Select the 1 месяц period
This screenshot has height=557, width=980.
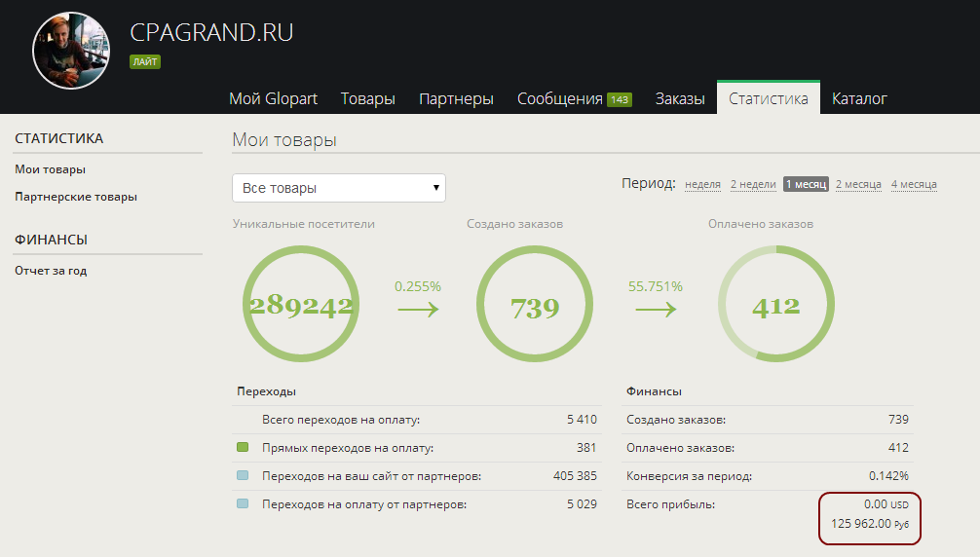tap(806, 184)
